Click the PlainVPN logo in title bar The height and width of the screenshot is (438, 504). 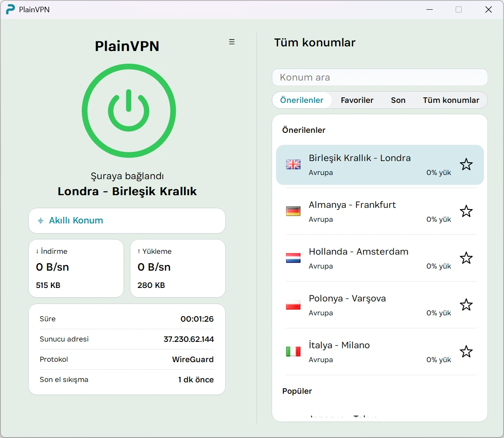(x=11, y=9)
